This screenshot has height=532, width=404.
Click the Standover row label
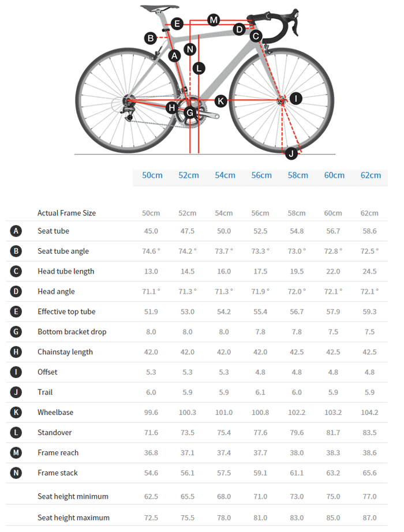pyautogui.click(x=55, y=433)
